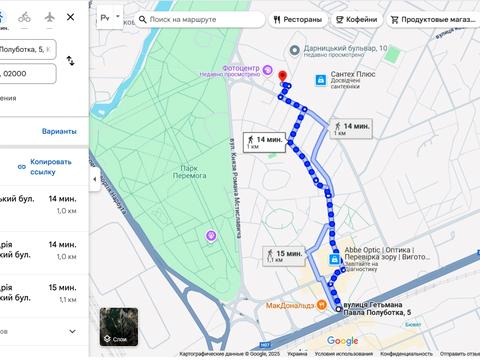Select third route 15 мин. 1,1 км
This screenshot has height=360, width=480.
(44, 296)
